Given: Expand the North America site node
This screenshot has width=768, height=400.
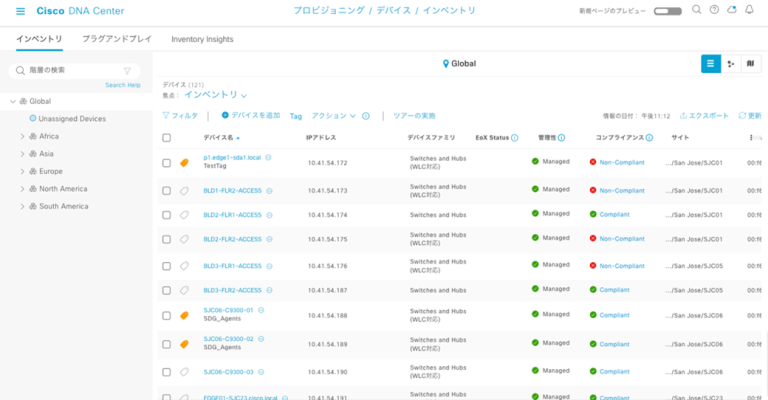Looking at the screenshot, I should click(x=22, y=189).
